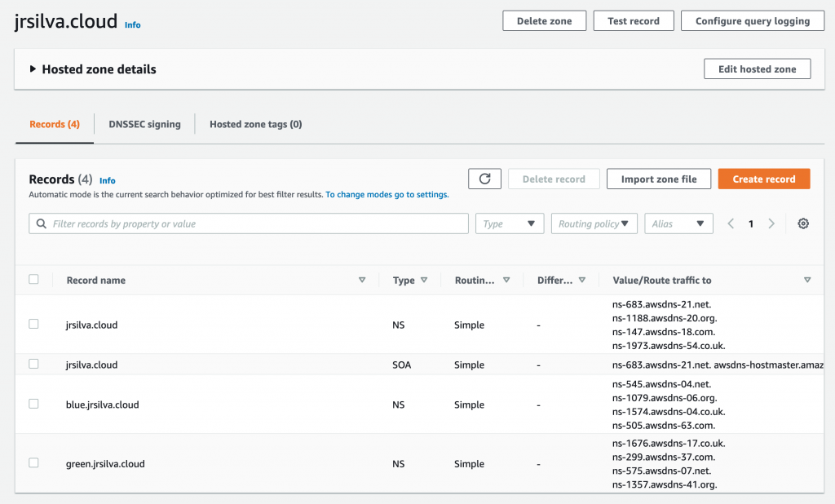Select the blue.jrsilva.cloud record checkbox

coord(33,404)
